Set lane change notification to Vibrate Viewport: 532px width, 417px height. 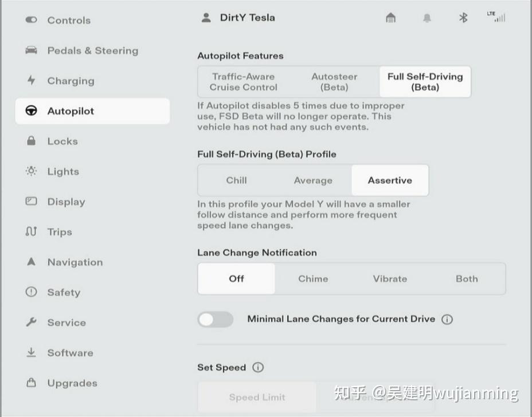390,279
